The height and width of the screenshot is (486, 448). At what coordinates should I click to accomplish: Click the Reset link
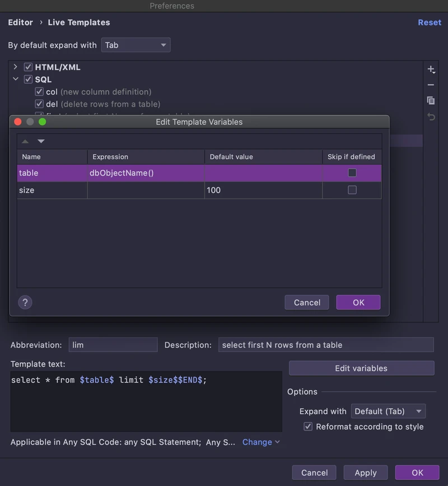[x=430, y=22]
